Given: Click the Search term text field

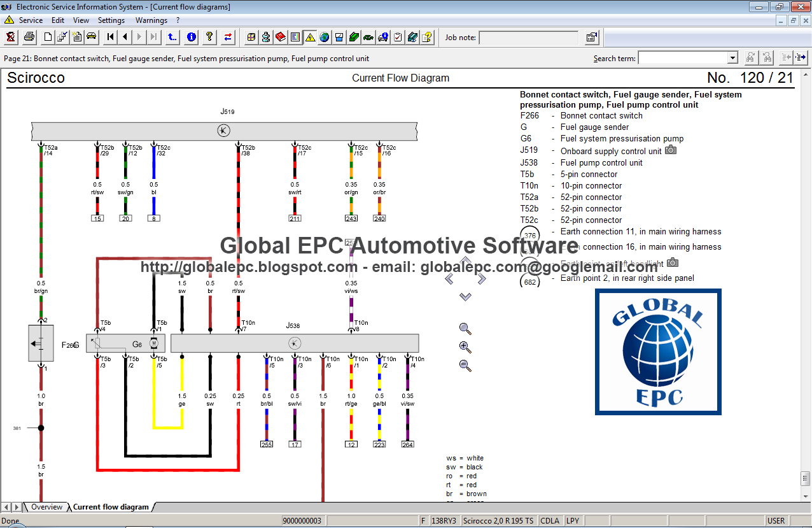Looking at the screenshot, I should (683, 58).
